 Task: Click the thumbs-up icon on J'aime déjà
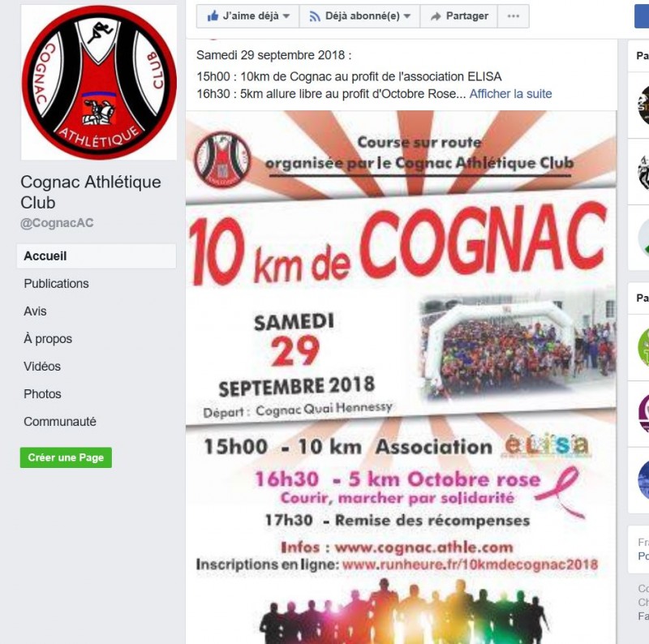point(213,16)
